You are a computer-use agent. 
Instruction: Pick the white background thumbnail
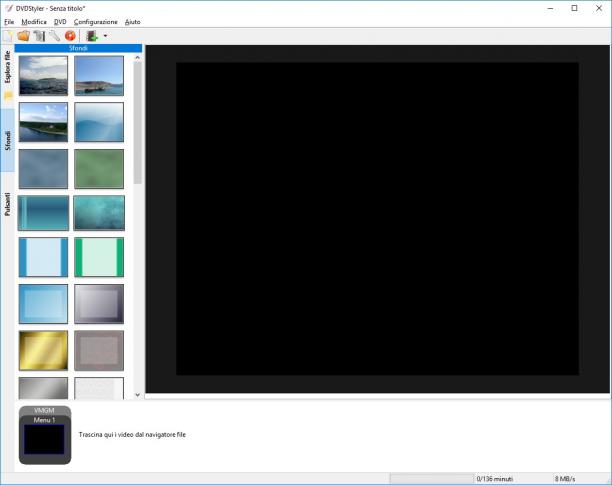click(99, 388)
